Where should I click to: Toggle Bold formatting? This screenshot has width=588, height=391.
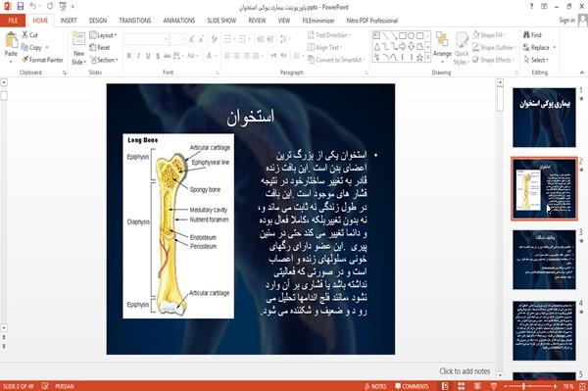coord(129,56)
